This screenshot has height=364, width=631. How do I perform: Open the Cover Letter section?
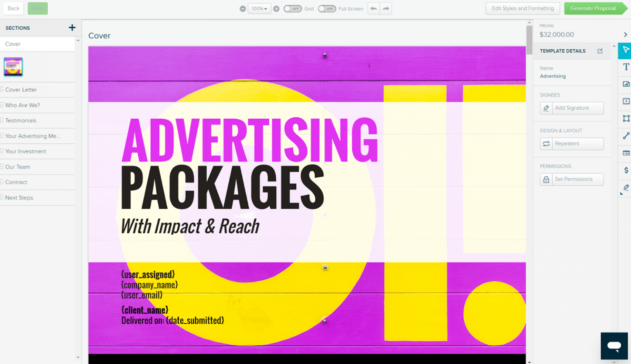coord(21,90)
